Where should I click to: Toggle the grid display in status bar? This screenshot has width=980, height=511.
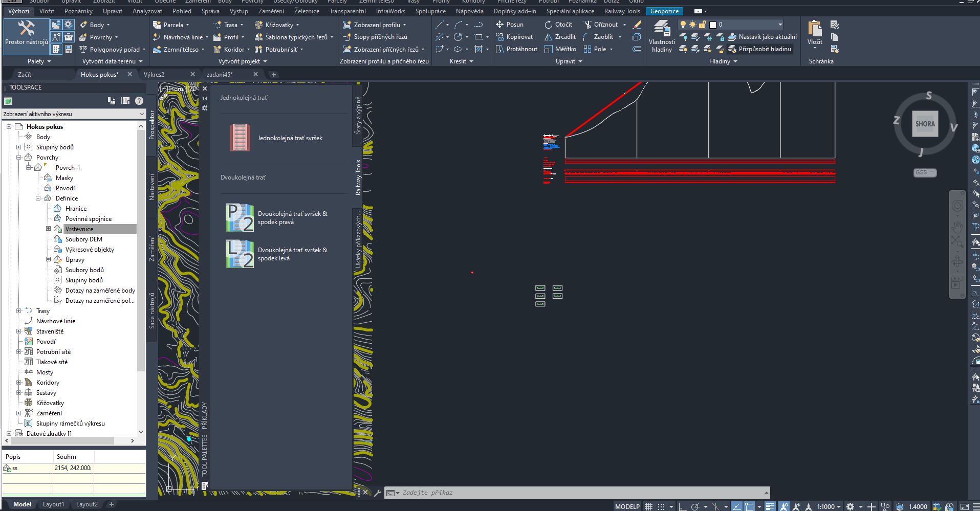pyautogui.click(x=648, y=506)
